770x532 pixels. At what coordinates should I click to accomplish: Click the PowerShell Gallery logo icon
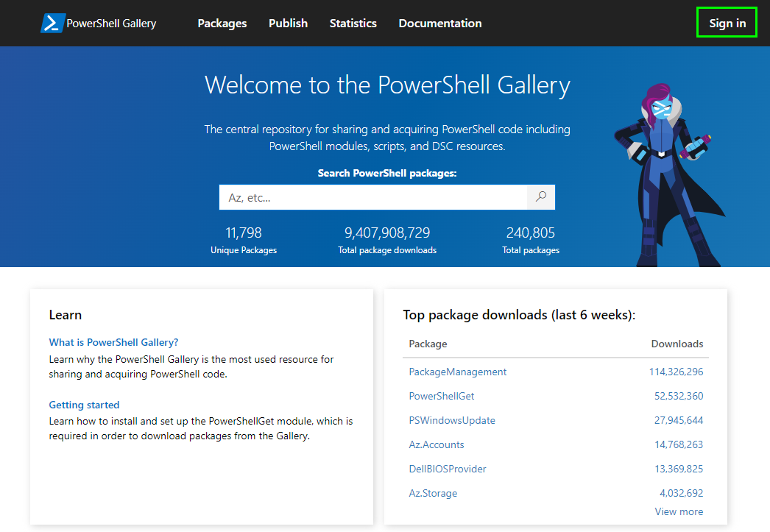[x=52, y=23]
